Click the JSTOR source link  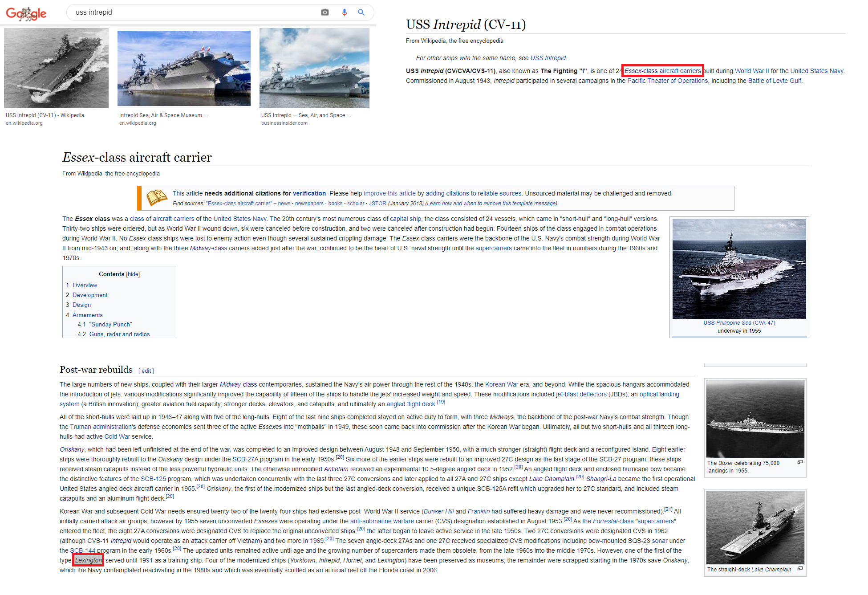(377, 204)
